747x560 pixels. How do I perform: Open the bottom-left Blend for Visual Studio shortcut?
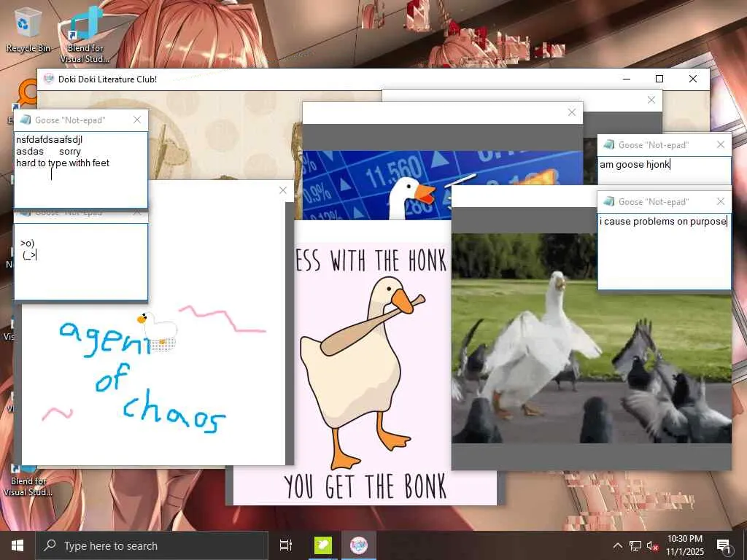pos(28,480)
